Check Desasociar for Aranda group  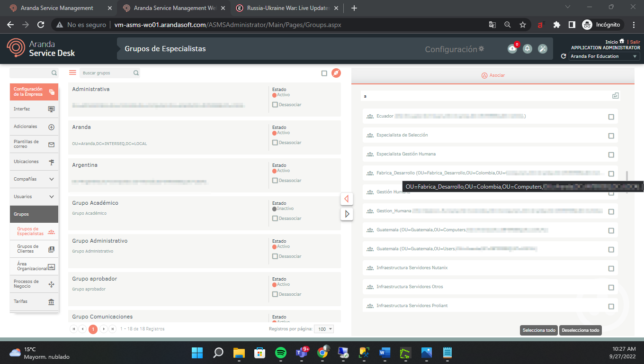click(x=275, y=143)
